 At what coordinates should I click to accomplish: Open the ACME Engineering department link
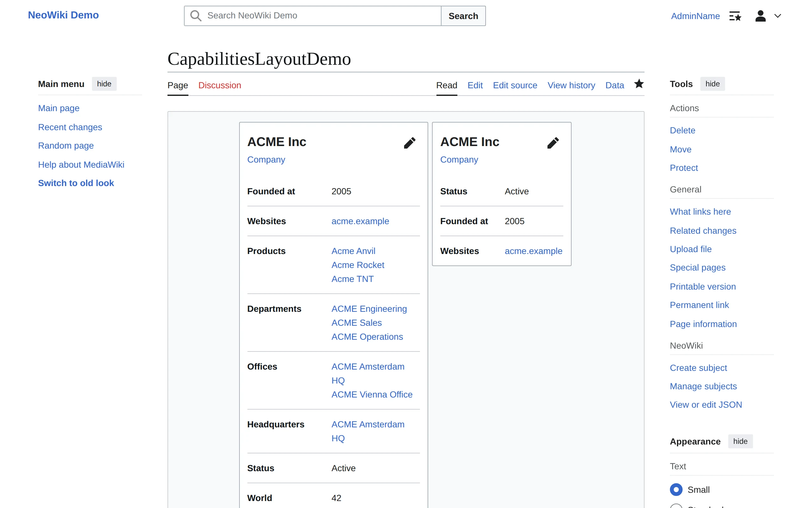click(369, 309)
